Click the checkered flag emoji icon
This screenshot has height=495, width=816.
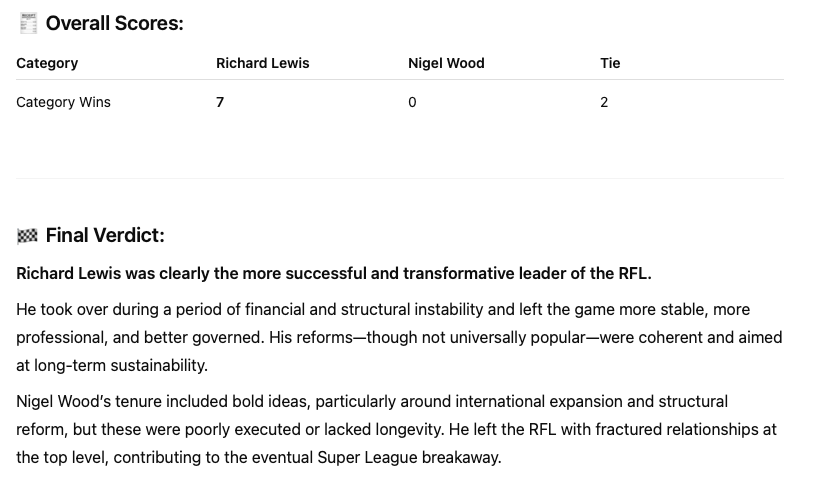coord(27,236)
